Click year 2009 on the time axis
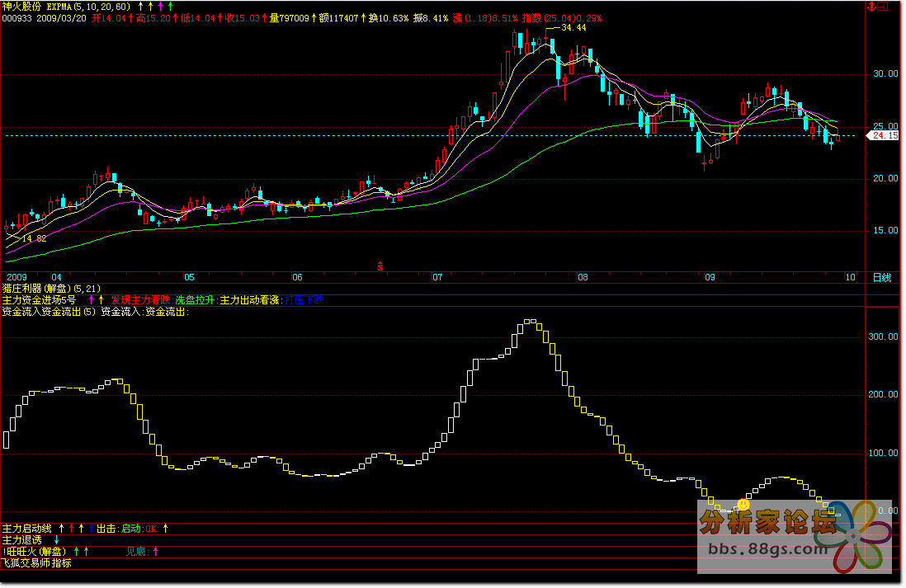Image resolution: width=906 pixels, height=588 pixels. [x=17, y=277]
